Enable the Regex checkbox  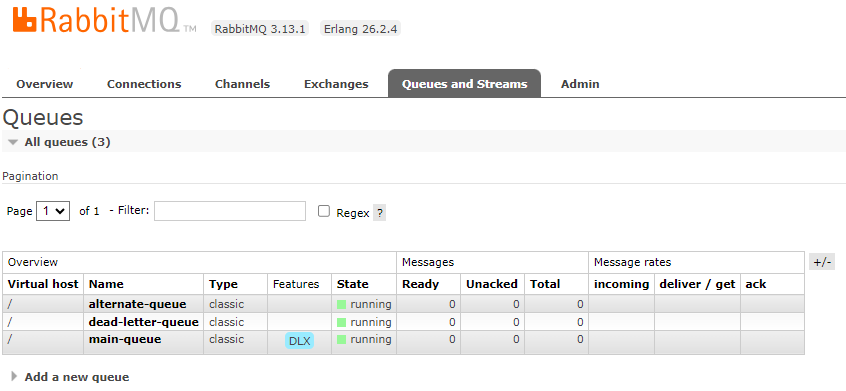click(x=324, y=211)
